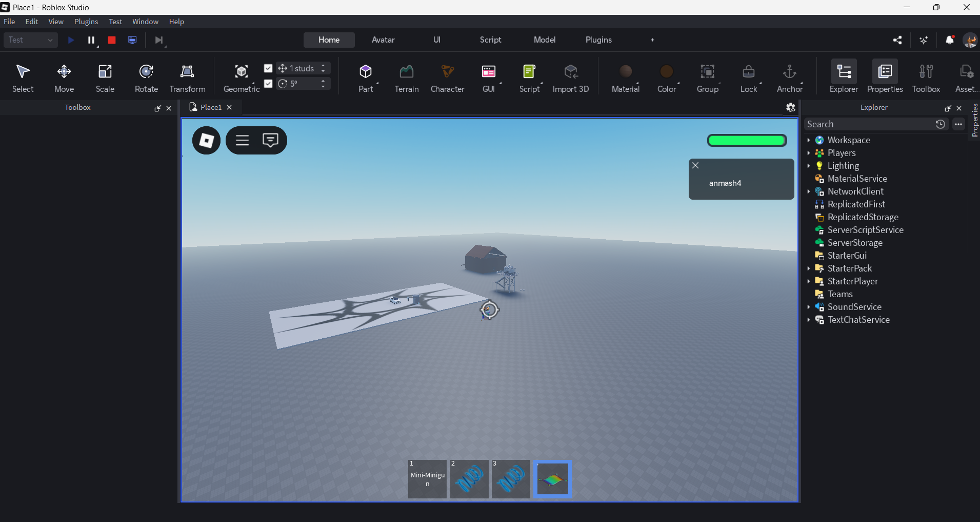Toggle the studs move snapping checkbox
This screenshot has width=980, height=522.
pyautogui.click(x=268, y=68)
